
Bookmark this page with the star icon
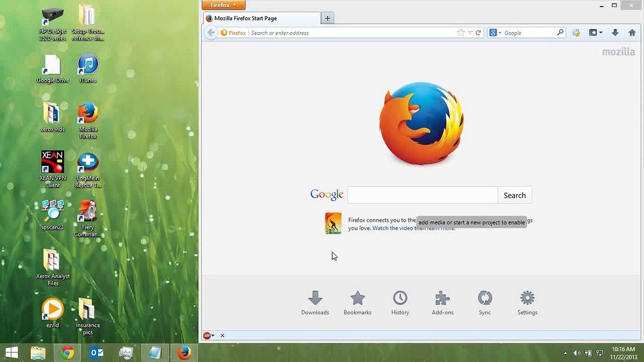(461, 33)
